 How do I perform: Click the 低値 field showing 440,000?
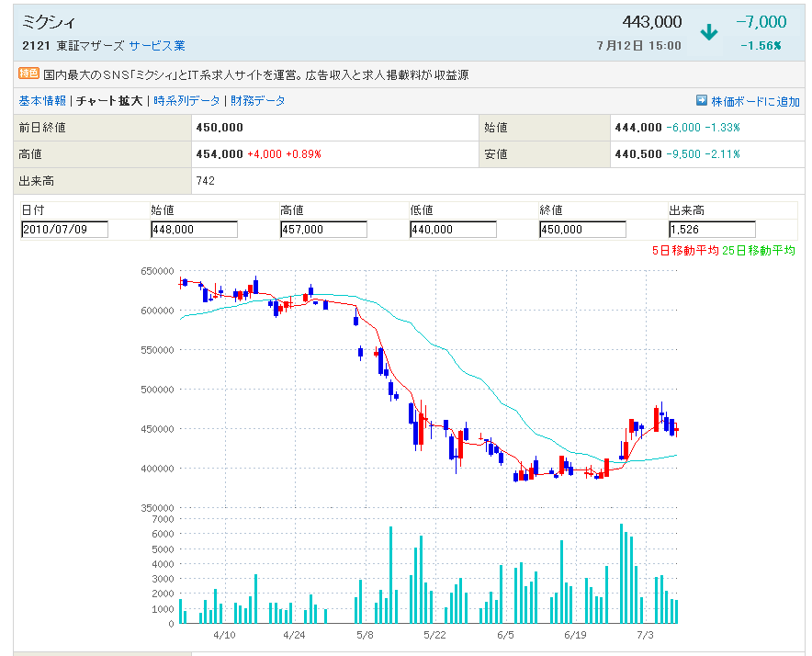pos(453,230)
